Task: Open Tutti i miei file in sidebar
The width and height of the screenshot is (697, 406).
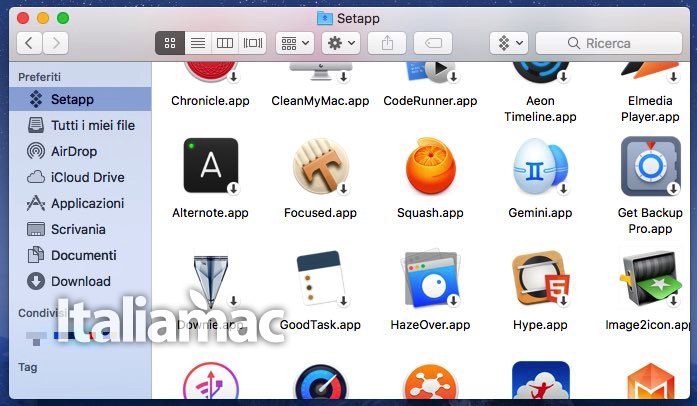Action: point(80,125)
